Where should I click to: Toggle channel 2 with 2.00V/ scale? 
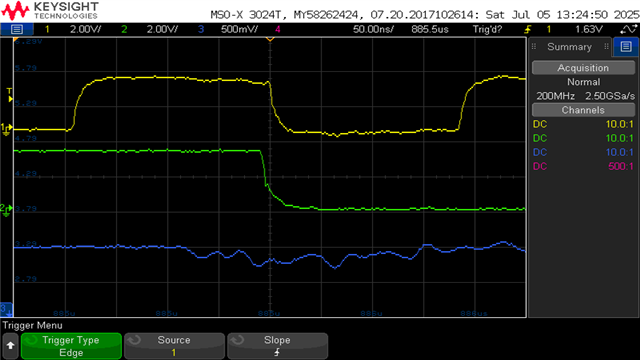click(x=149, y=29)
